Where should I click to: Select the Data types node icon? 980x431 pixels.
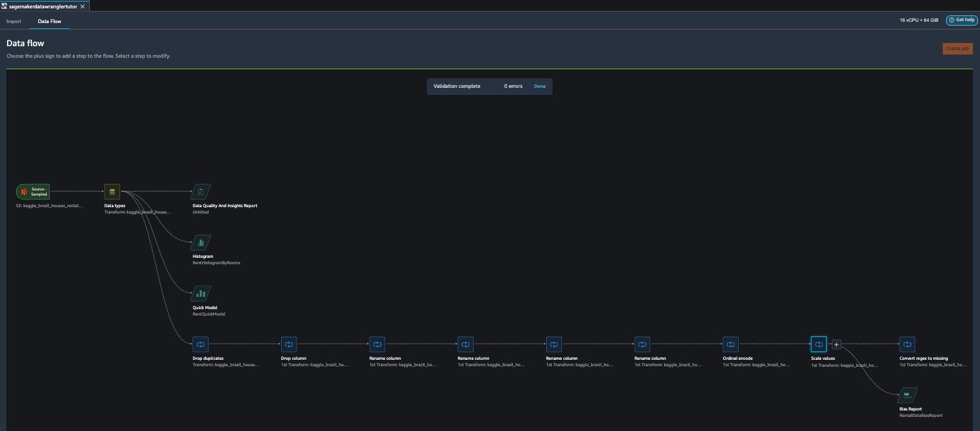pos(112,191)
